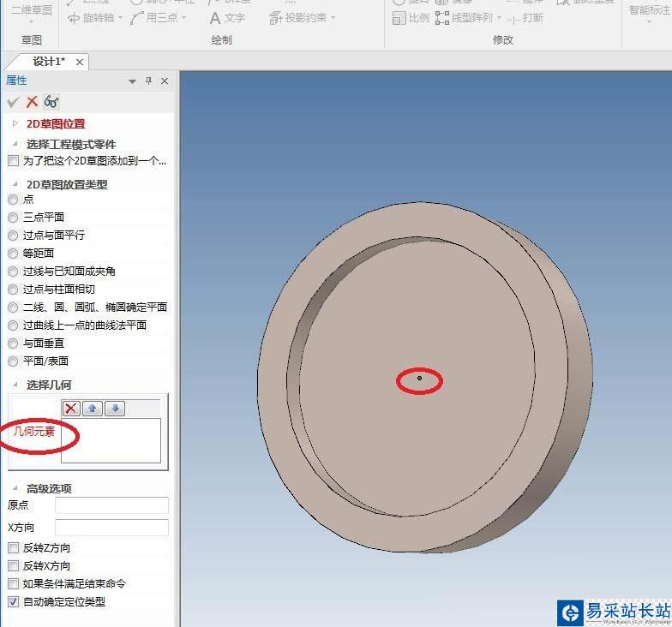Screen dimensions: 672x627
Task: Click the 草图 ribbon group label
Action: [x=32, y=40]
